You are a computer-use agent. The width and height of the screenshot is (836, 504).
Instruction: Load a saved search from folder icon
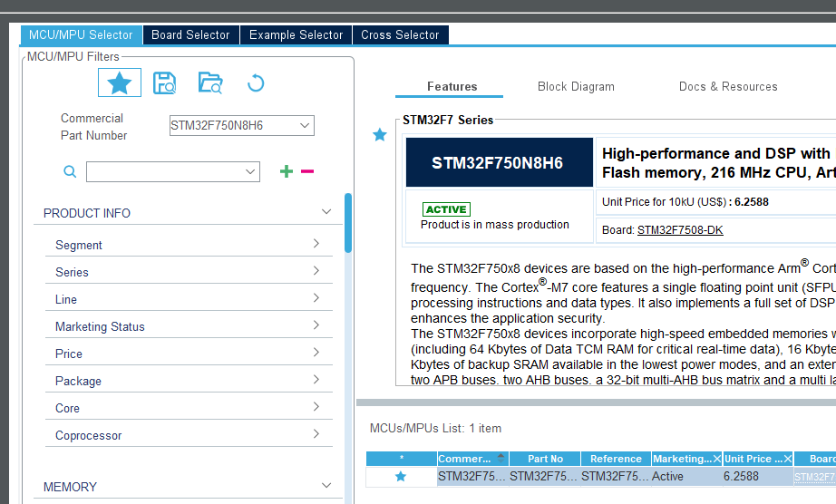(x=210, y=83)
